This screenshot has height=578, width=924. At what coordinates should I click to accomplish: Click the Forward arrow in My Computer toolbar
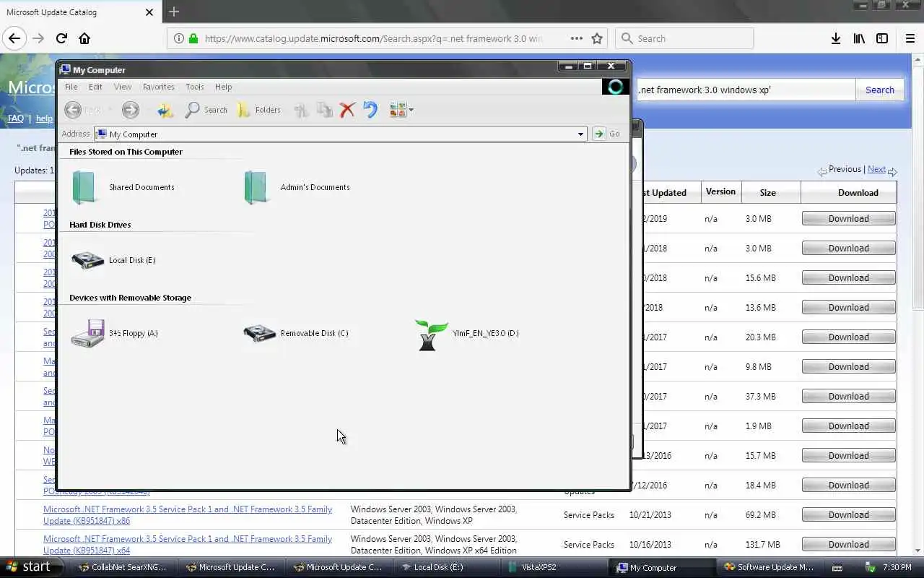tap(131, 110)
